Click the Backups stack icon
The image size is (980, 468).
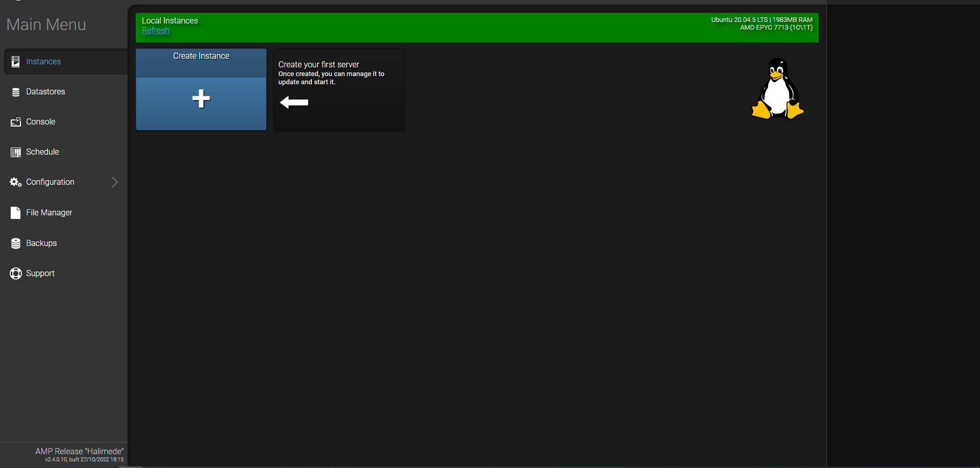click(16, 243)
